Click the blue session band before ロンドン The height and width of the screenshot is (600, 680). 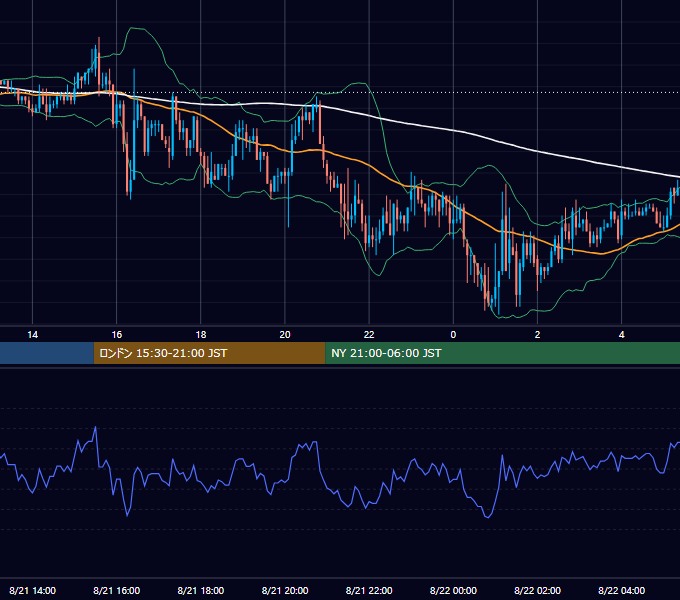pos(47,353)
